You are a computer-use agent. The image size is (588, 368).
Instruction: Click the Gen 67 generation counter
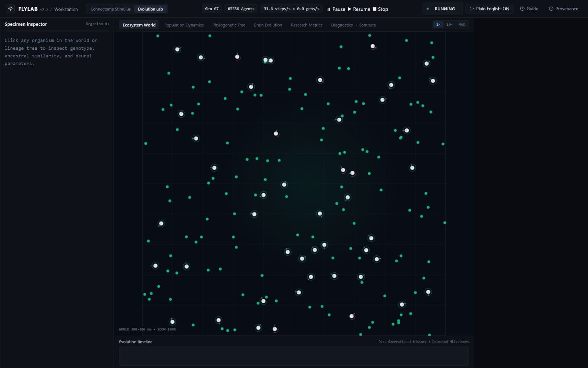coord(212,9)
